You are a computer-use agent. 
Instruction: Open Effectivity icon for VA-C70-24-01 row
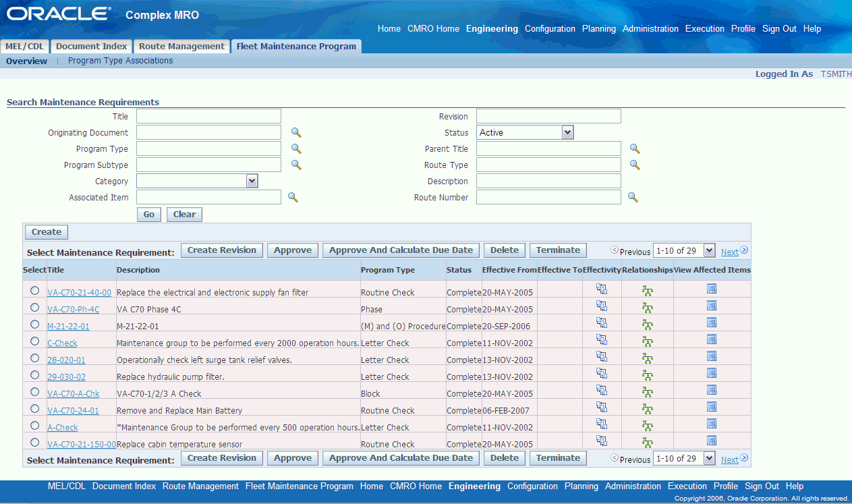tap(602, 407)
